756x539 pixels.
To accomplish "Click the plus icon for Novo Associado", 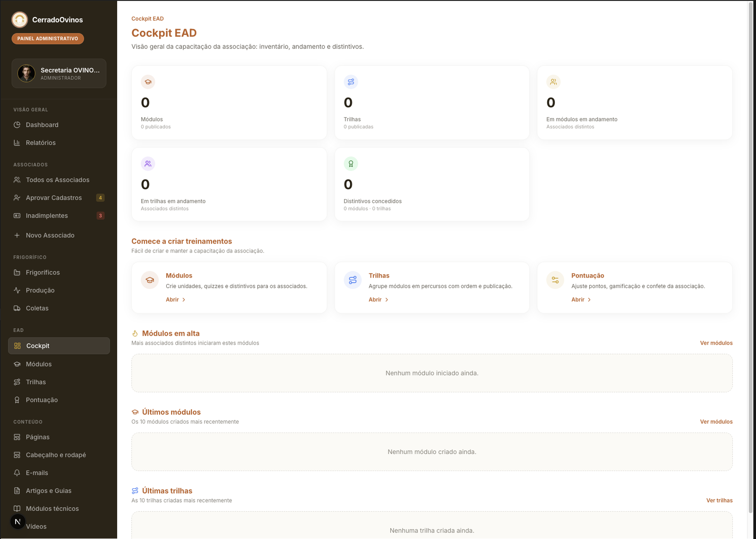I will (17, 235).
